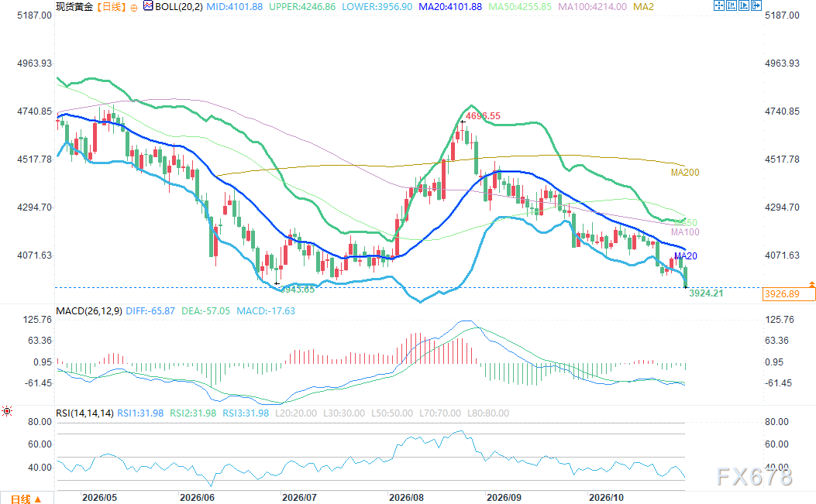Click the MACD(26,12,9) indicator label
Screen dimensions: 816x504
tap(89, 311)
